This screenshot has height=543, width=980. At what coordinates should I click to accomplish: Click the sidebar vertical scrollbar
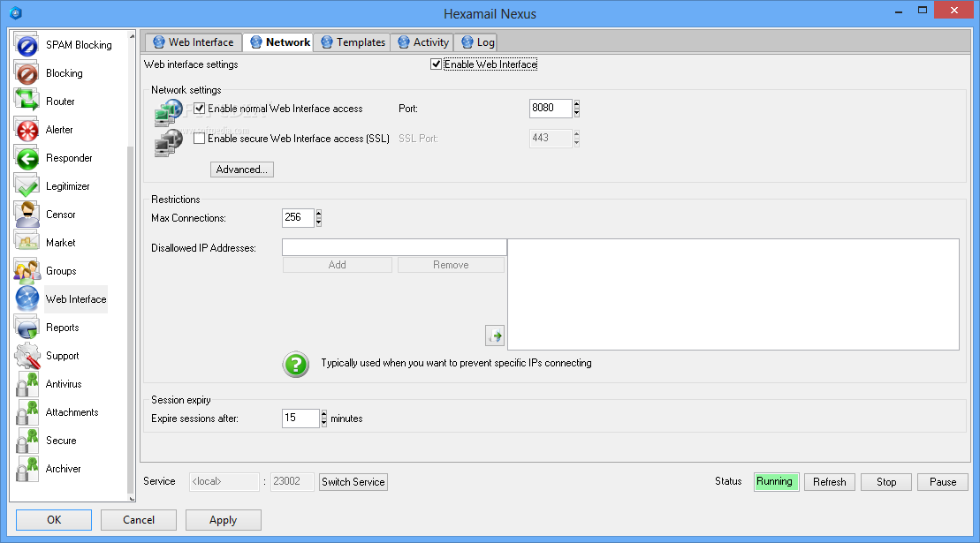pos(132,319)
